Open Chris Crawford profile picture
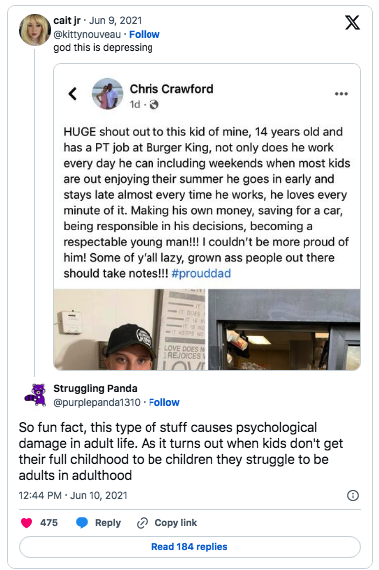The width and height of the screenshot is (379, 570). (108, 94)
